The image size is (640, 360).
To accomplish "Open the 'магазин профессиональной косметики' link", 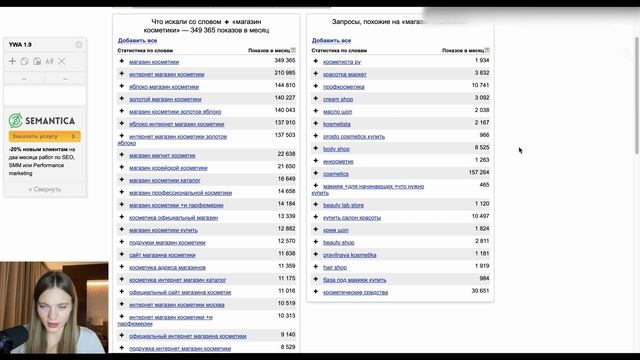I will pyautogui.click(x=180, y=193).
